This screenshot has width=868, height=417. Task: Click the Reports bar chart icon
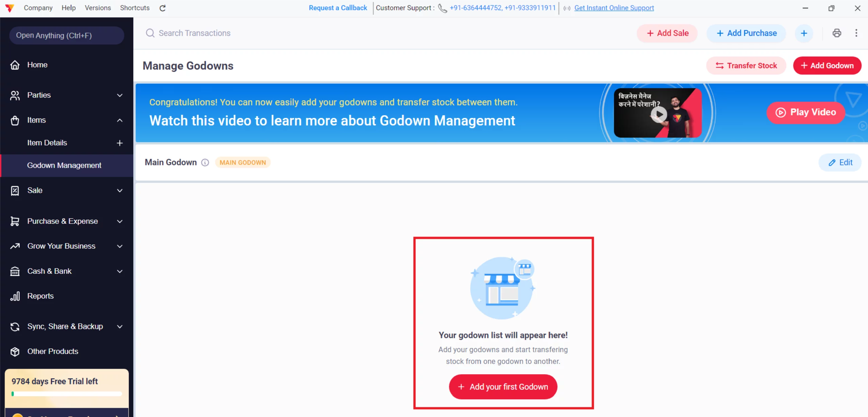point(15,296)
